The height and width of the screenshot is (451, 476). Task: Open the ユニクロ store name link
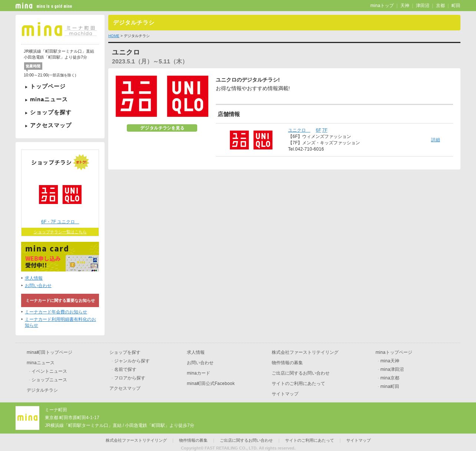[x=299, y=130]
